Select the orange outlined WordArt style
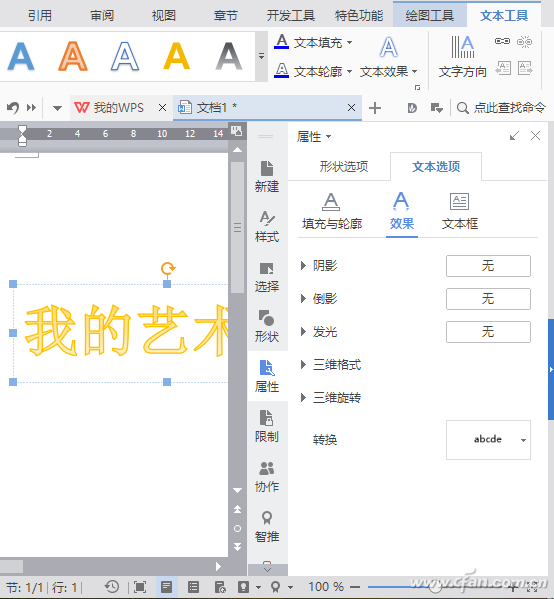This screenshot has width=554, height=599. click(73, 57)
